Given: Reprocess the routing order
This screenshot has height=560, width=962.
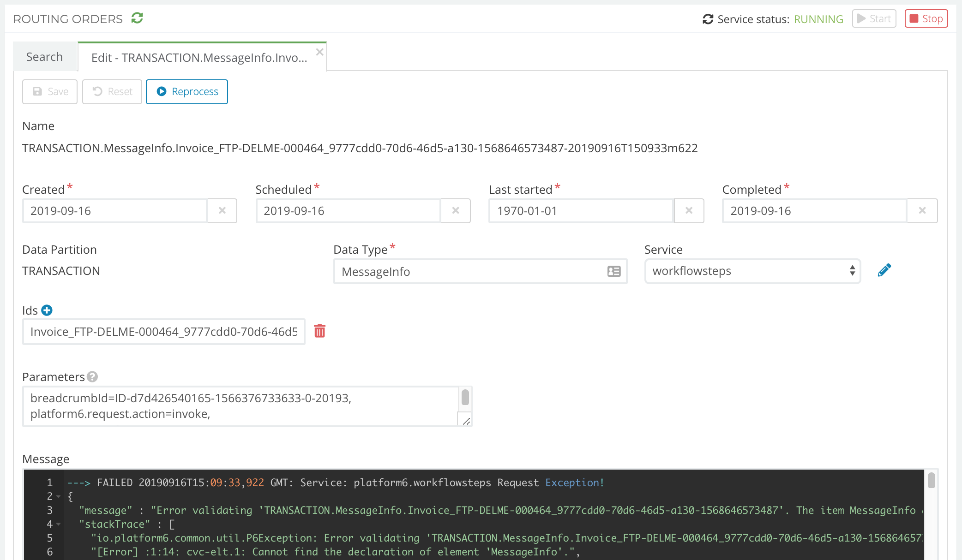Looking at the screenshot, I should pos(186,91).
